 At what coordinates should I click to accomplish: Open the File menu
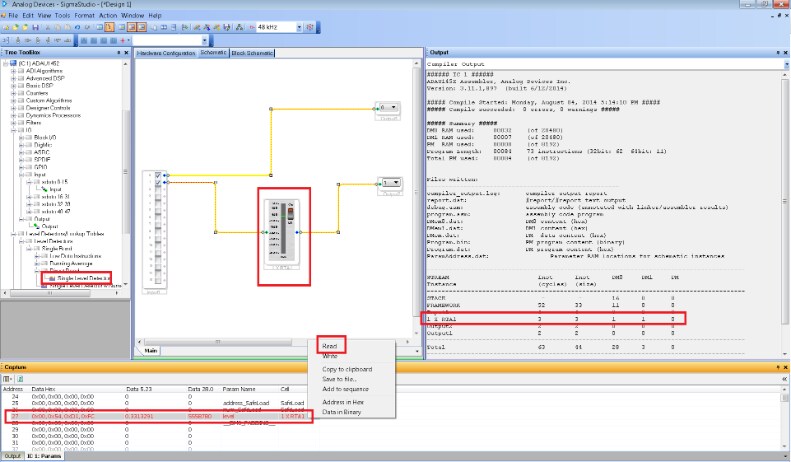[x=13, y=16]
